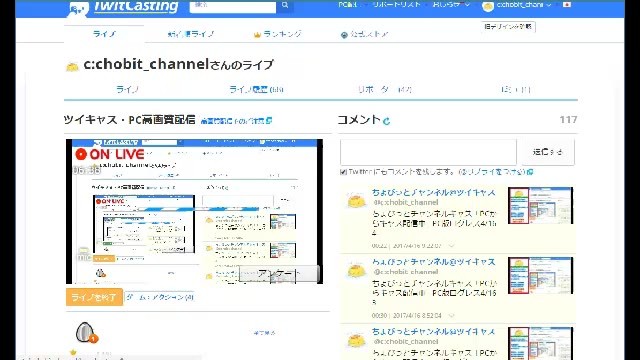Open the third comment's author name link
Image resolution: width=640 pixels, height=360 pixels.
click(x=433, y=331)
